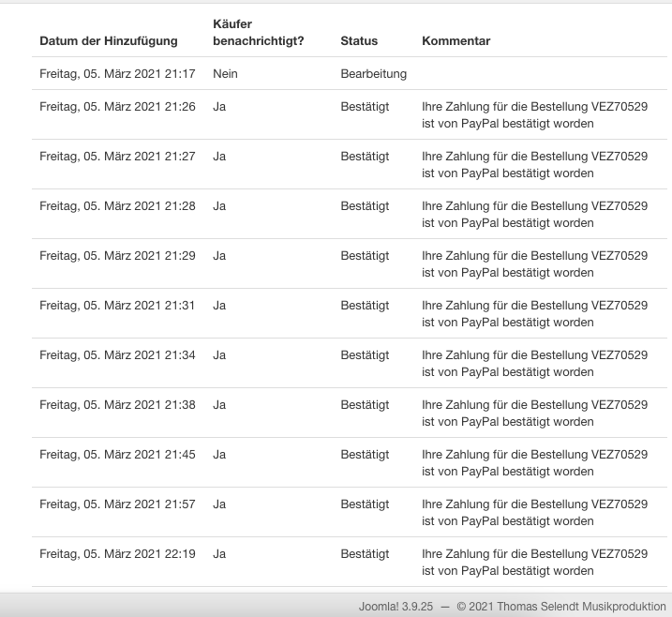Click "Ja" in the 21:31 row

tap(219, 306)
